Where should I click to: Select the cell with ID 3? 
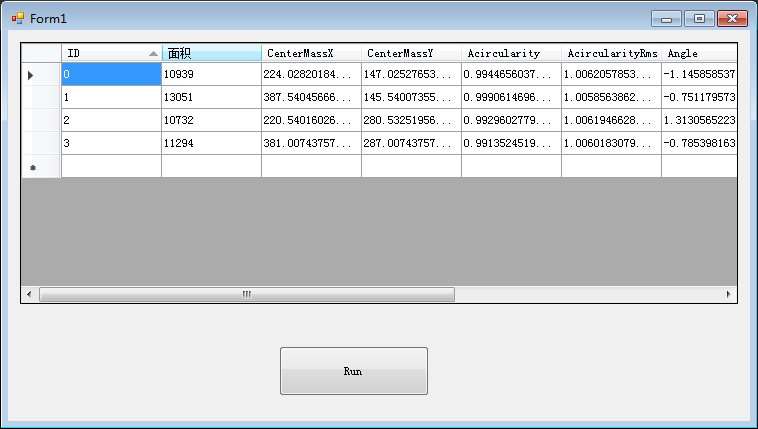pos(111,144)
